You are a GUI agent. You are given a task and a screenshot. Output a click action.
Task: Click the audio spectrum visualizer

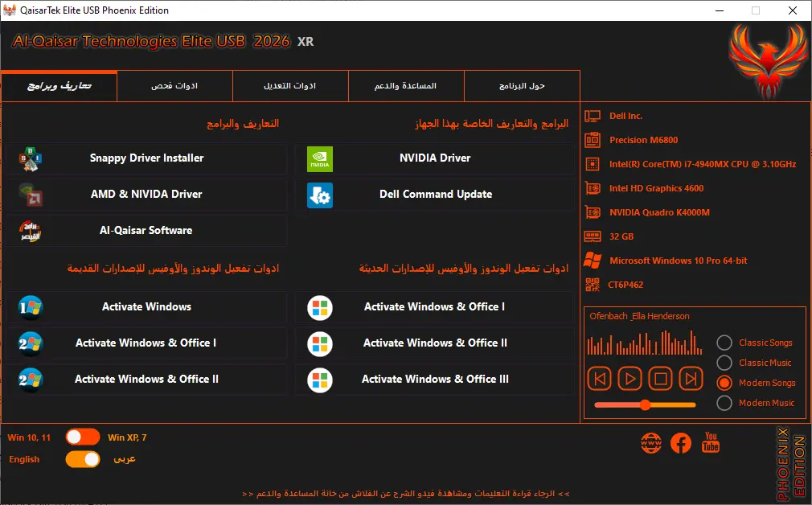pos(645,343)
